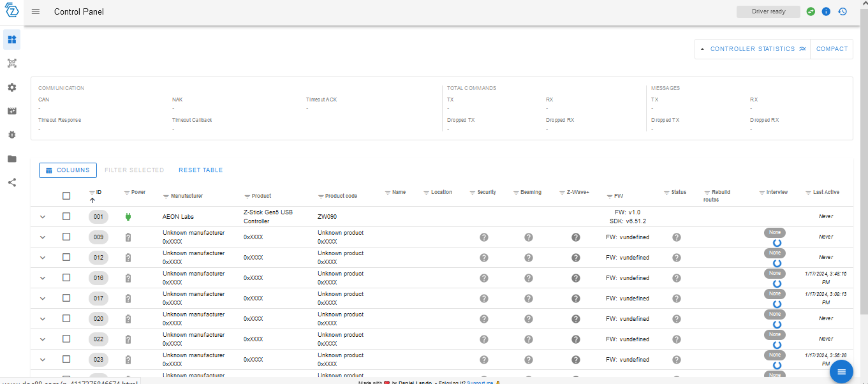Open Debug bug sidebar icon
The width and height of the screenshot is (868, 384).
(x=11, y=135)
